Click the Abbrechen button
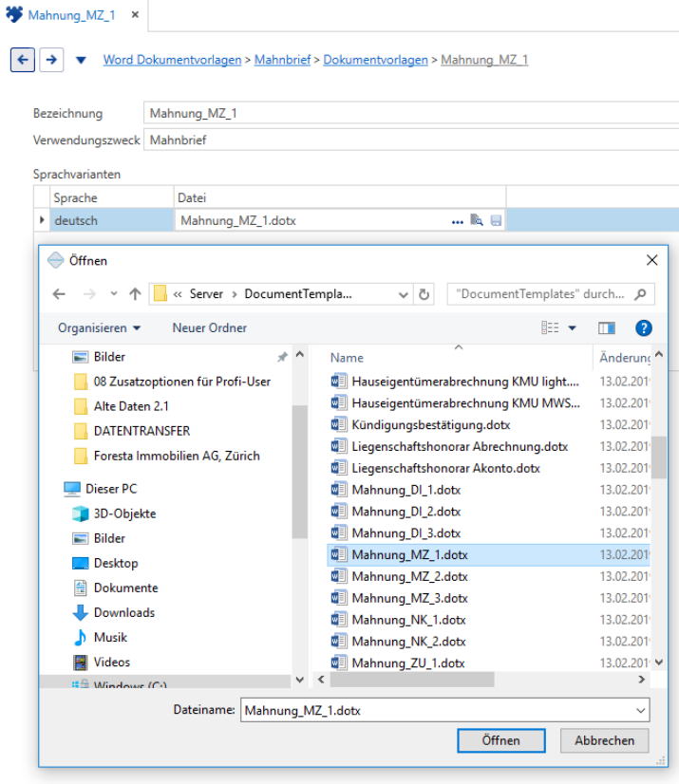 [x=604, y=740]
